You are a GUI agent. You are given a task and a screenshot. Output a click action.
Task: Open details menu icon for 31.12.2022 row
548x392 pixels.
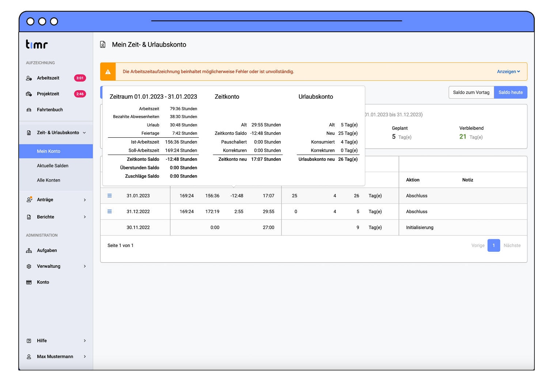tap(109, 212)
